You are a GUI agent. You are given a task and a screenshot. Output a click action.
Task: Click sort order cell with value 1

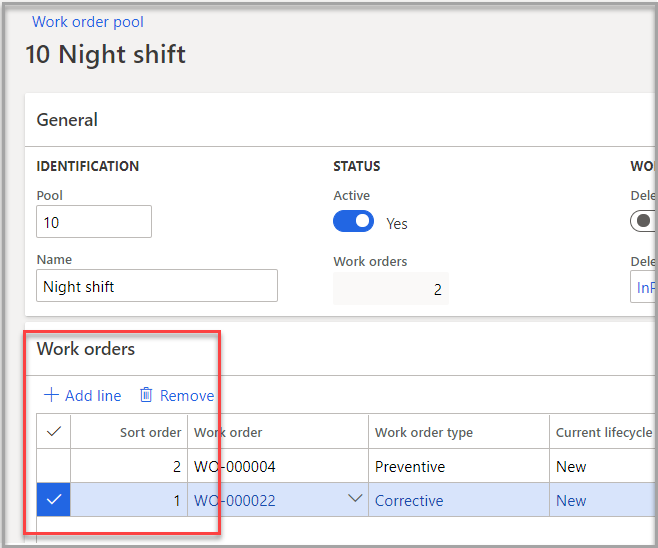[x=129, y=500]
